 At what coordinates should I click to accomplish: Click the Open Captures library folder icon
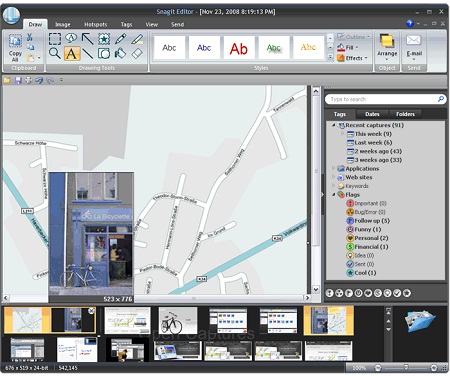[x=420, y=321]
